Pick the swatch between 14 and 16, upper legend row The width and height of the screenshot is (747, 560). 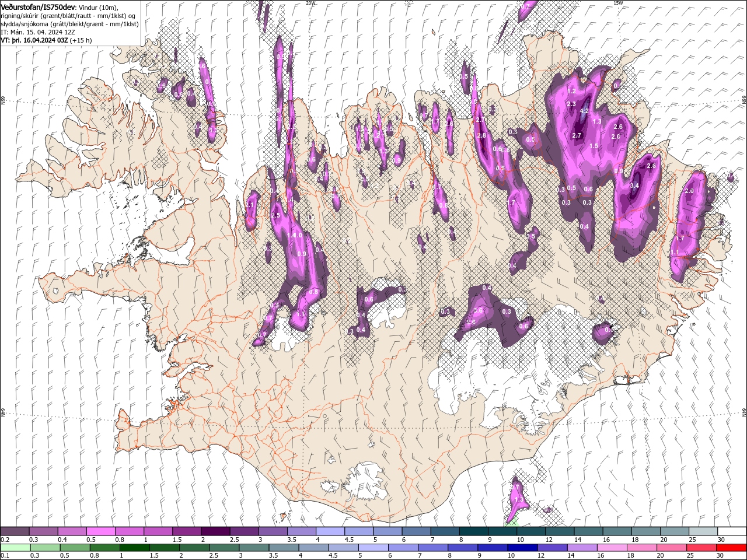(x=588, y=531)
